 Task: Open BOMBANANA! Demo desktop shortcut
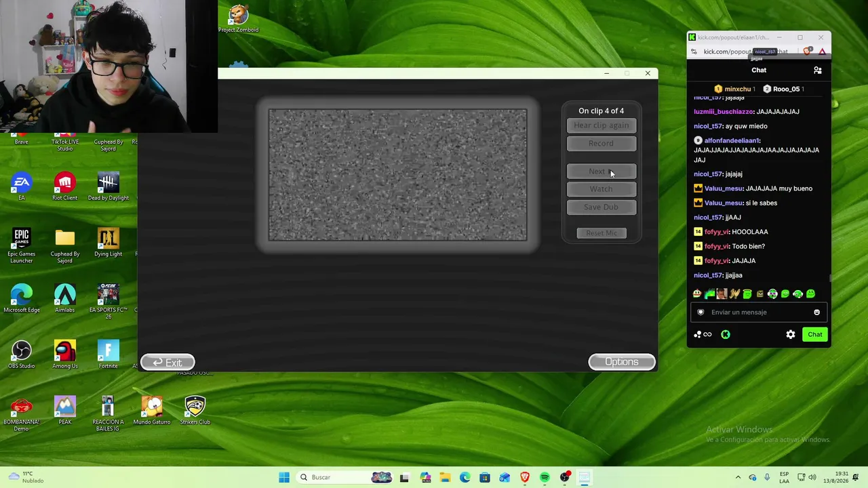pyautogui.click(x=22, y=413)
